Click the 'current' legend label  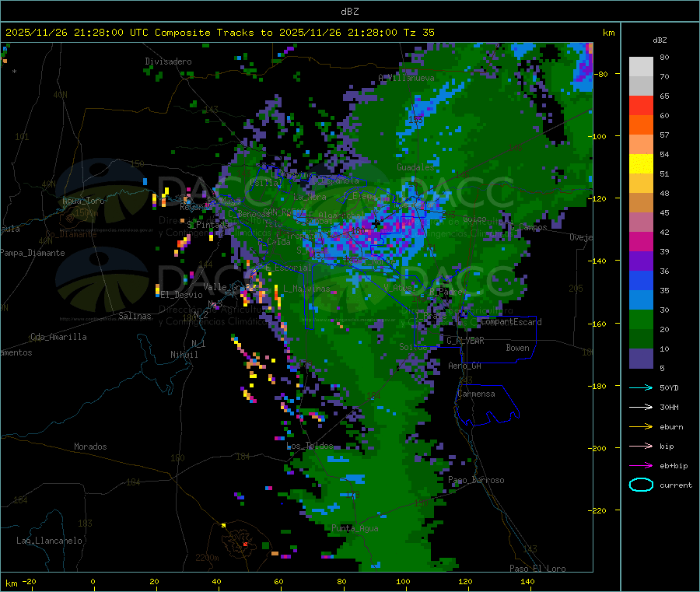675,485
